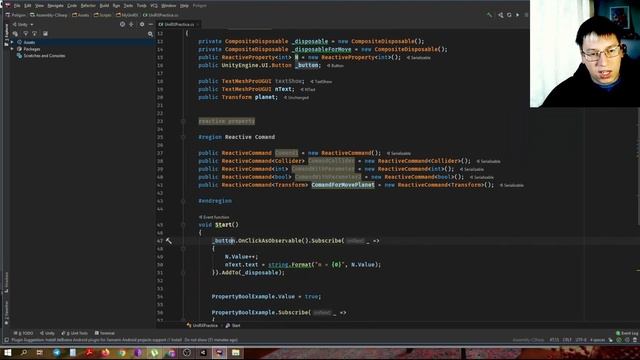Expand the Assets tree node
The width and height of the screenshot is (640, 360).
(x=12, y=42)
